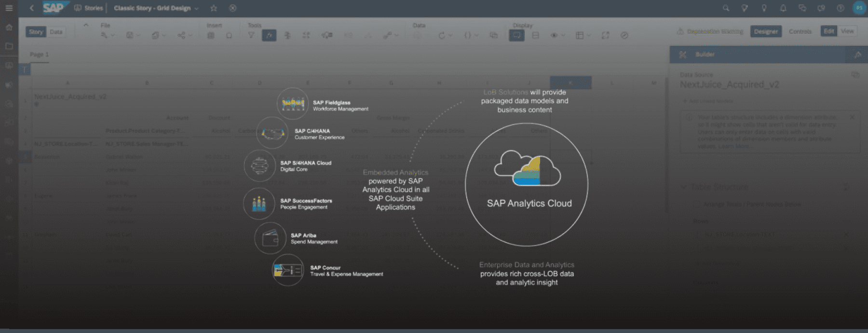This screenshot has height=333, width=868.
Task: Click the first icon in Insert group
Action: coord(211,35)
